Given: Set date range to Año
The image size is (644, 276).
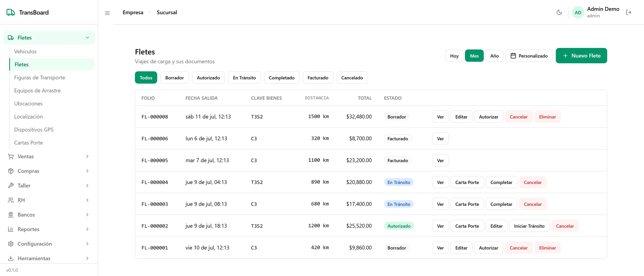Looking at the screenshot, I should (494, 56).
